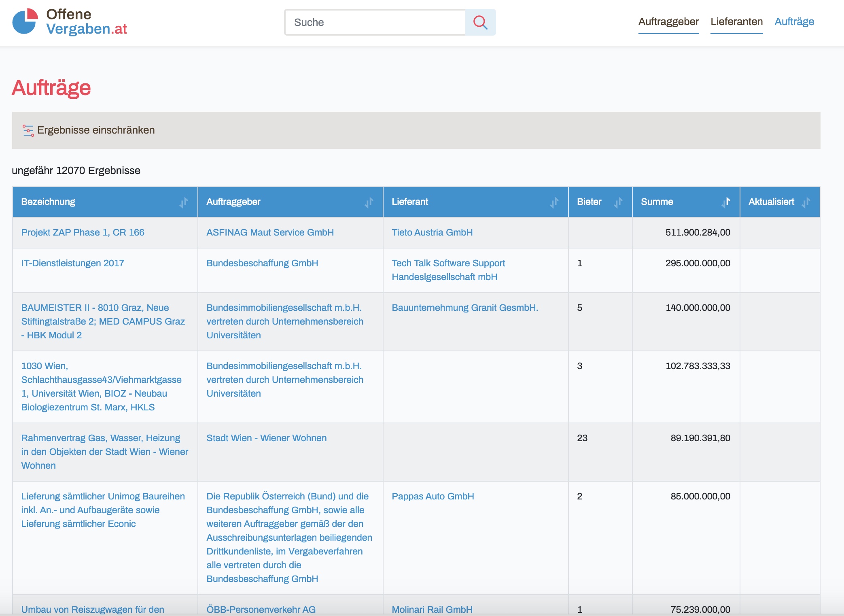Open Lieferung sämtlicher Unimog Baureihen contract
The image size is (844, 616).
point(103,510)
